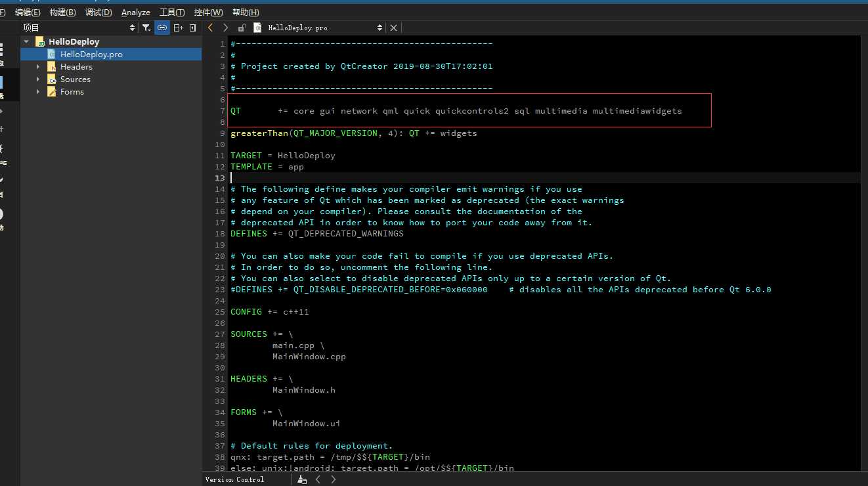Image resolution: width=868 pixels, height=486 pixels.
Task: Go forward with the right arrow
Action: (226, 28)
